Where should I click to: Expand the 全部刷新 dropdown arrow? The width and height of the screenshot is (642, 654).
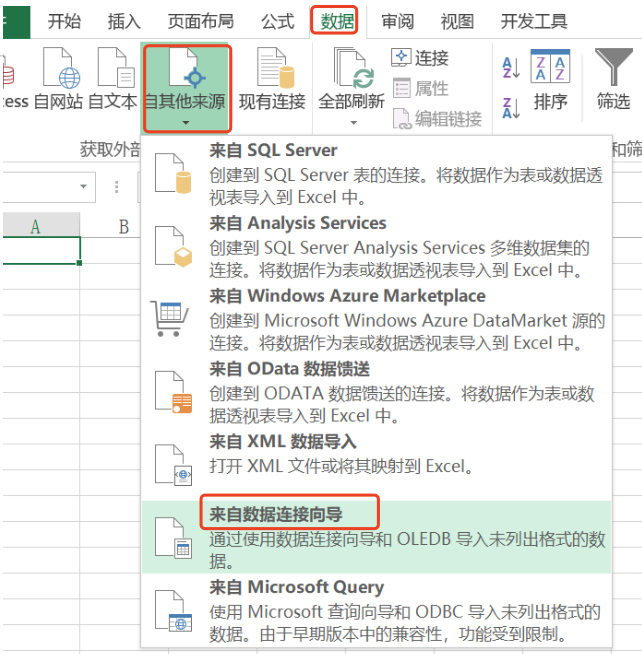point(354,123)
